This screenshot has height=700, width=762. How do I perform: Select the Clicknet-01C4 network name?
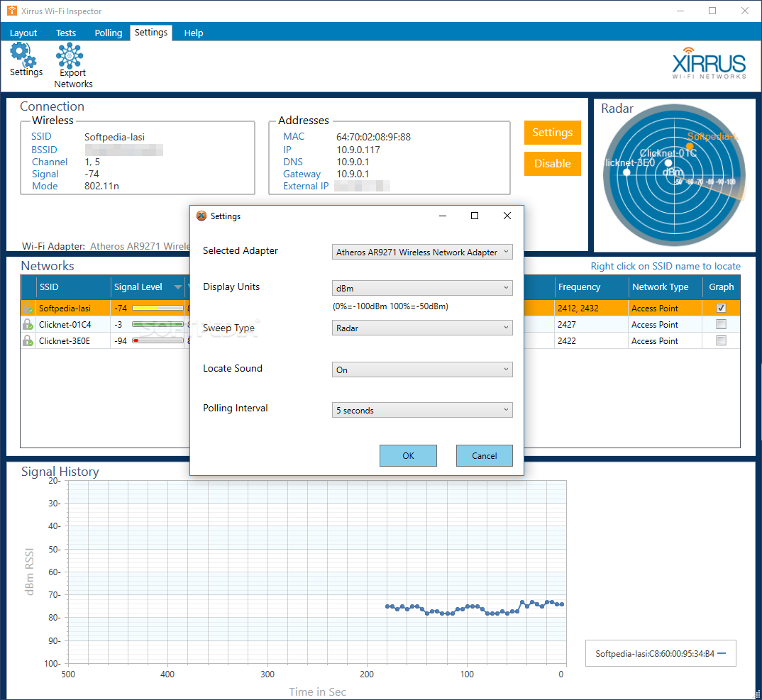pos(65,325)
